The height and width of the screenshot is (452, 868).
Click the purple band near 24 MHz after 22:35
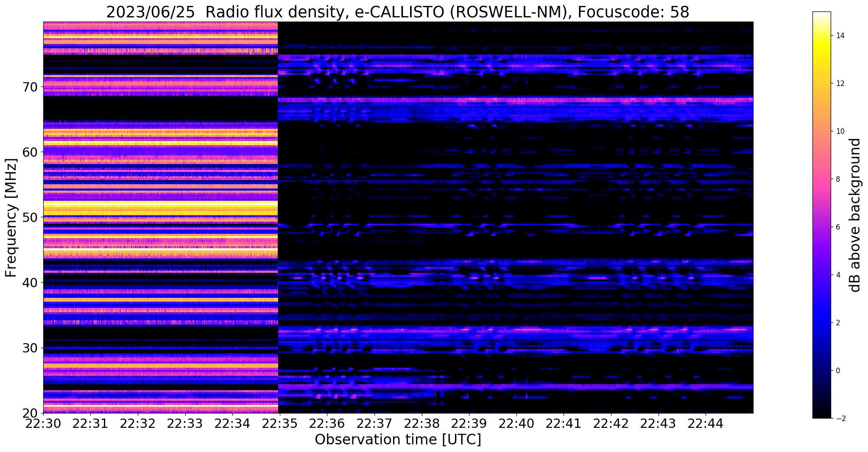pos(515,387)
